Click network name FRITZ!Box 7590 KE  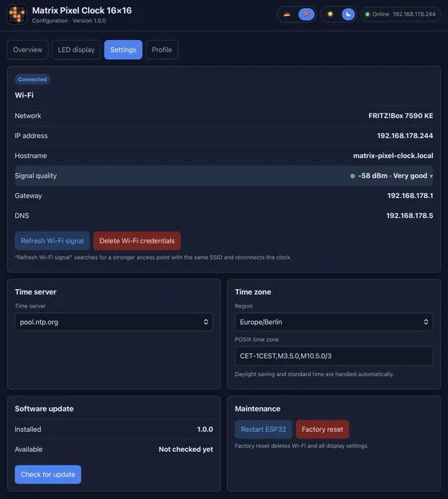401,116
